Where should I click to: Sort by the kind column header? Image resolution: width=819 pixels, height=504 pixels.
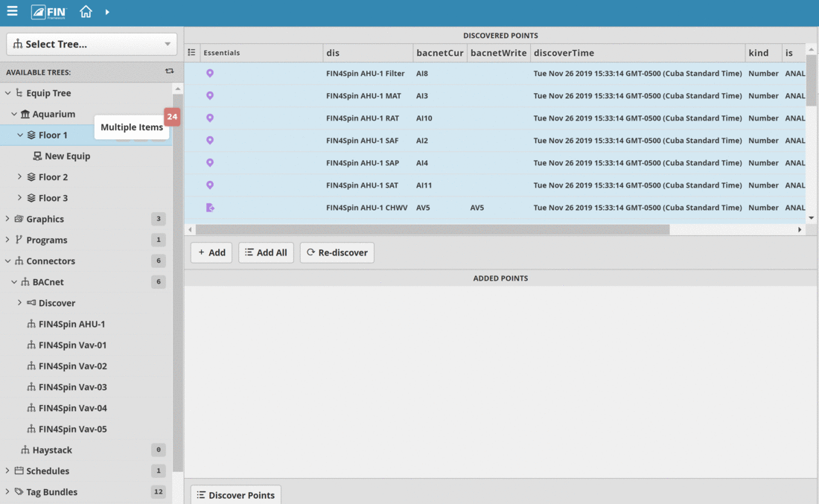point(763,53)
